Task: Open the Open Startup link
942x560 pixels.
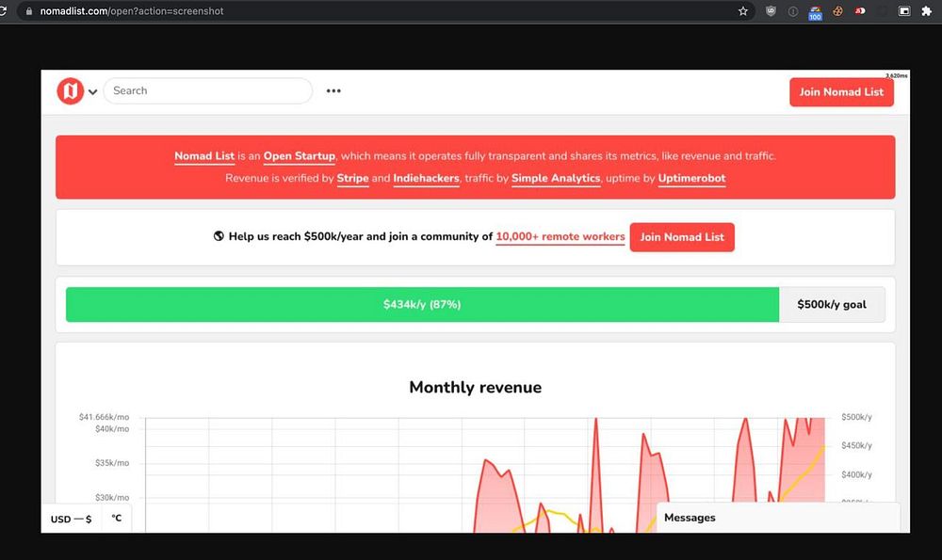Action: [300, 156]
